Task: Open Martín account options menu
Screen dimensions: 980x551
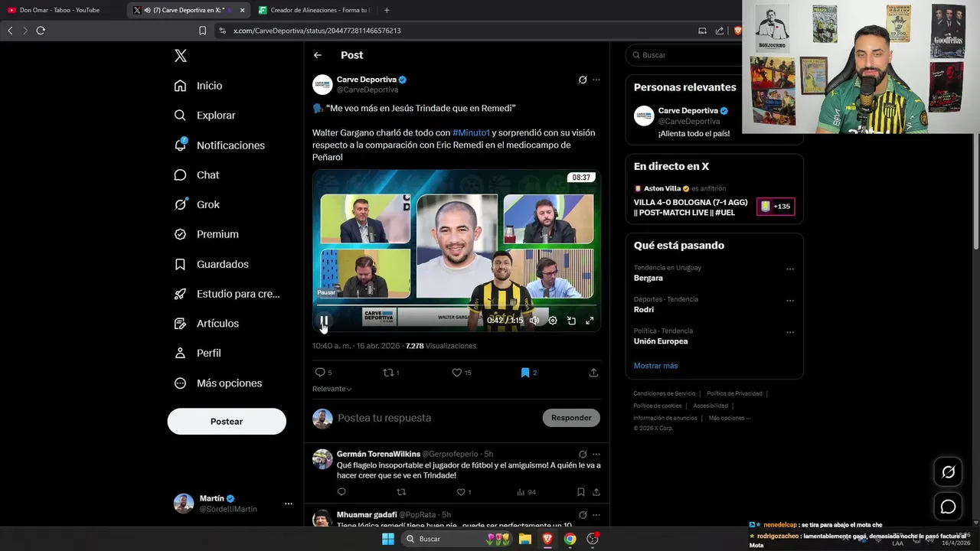Action: tap(289, 504)
